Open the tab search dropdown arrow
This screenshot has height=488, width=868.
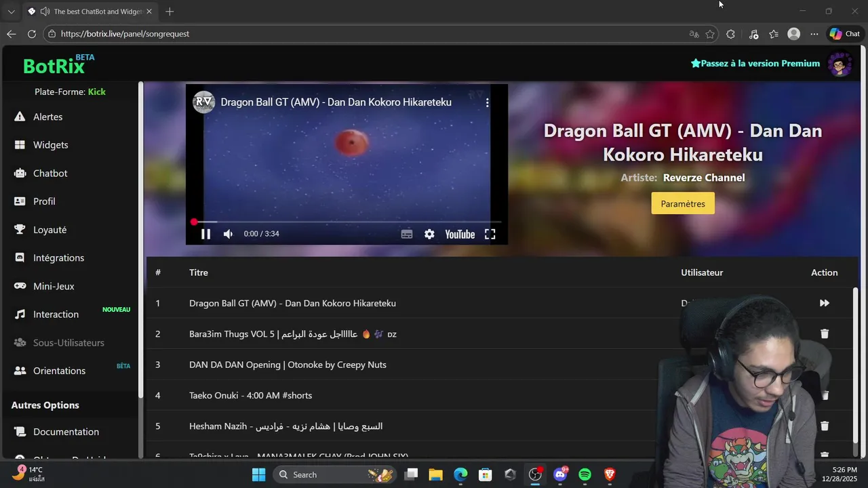pos(11,12)
